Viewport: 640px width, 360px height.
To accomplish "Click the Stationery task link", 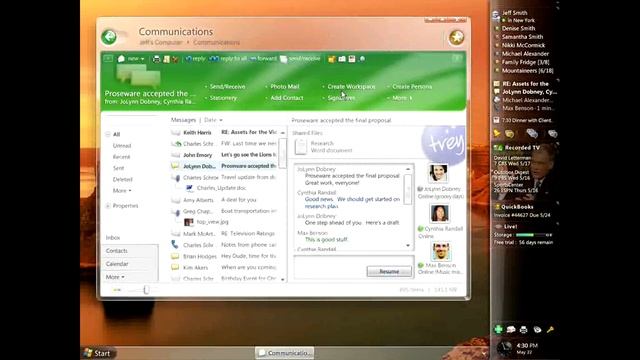I will pos(223,98).
